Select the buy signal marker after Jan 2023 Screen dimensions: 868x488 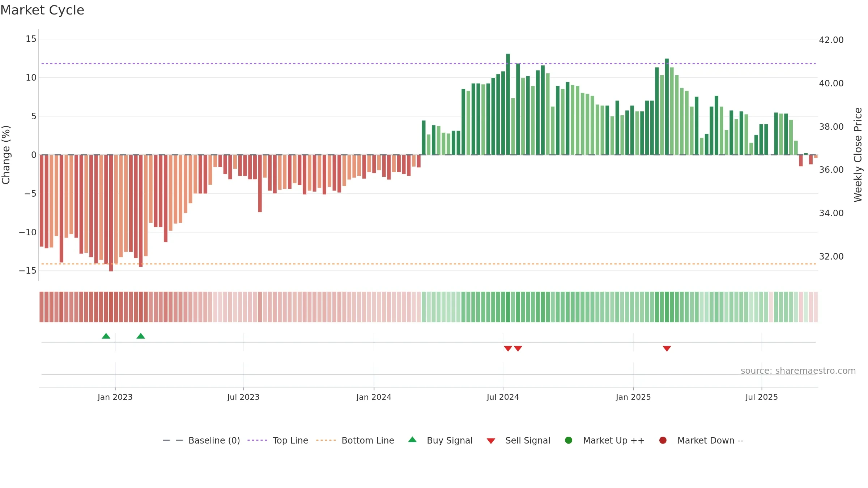point(141,336)
